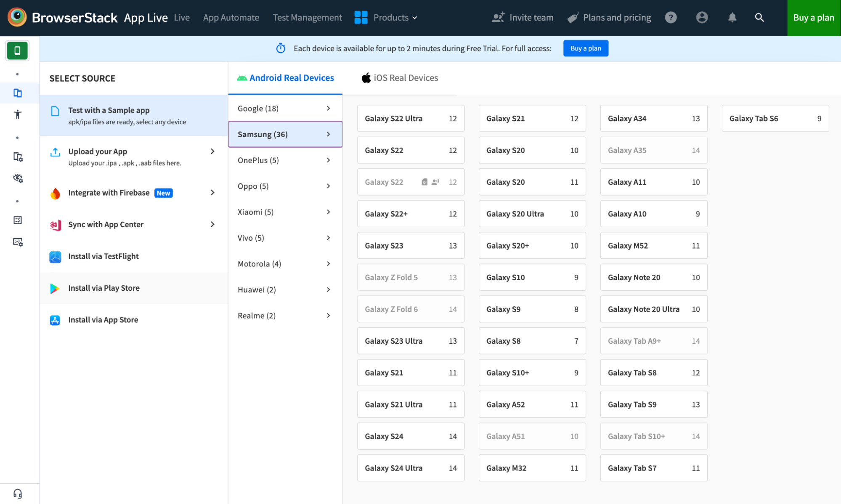
Task: Expand Integrate with Firebase chevron
Action: coord(212,192)
